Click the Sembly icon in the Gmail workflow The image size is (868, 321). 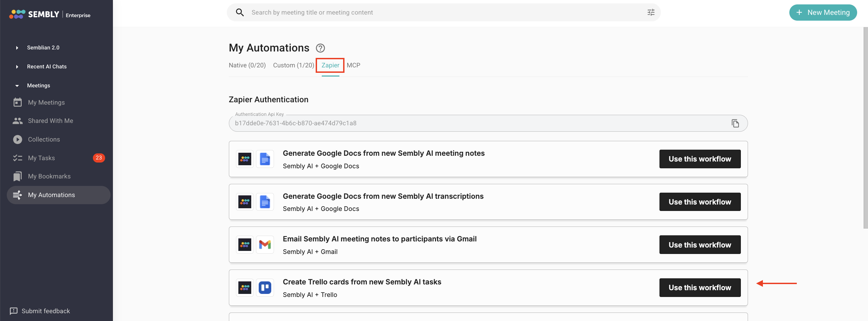click(245, 245)
